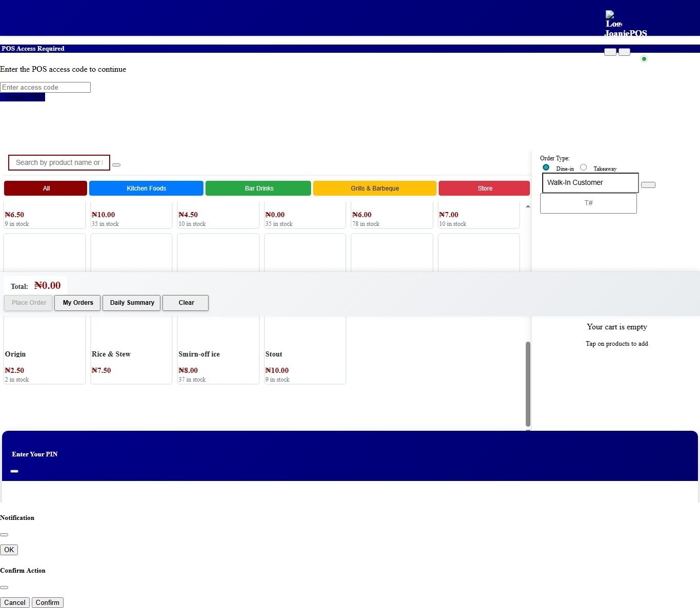
Task: Click the small button beside Walk-In Customer field
Action: click(x=648, y=185)
